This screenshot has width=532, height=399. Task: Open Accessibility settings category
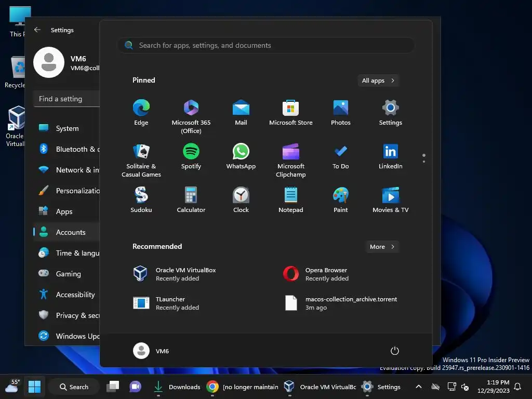tap(67, 295)
